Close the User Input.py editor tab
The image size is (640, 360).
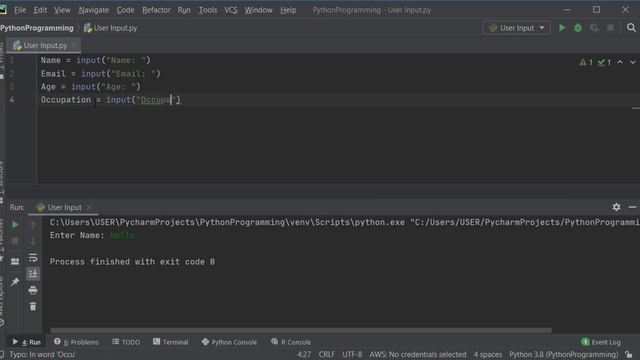[x=74, y=45]
